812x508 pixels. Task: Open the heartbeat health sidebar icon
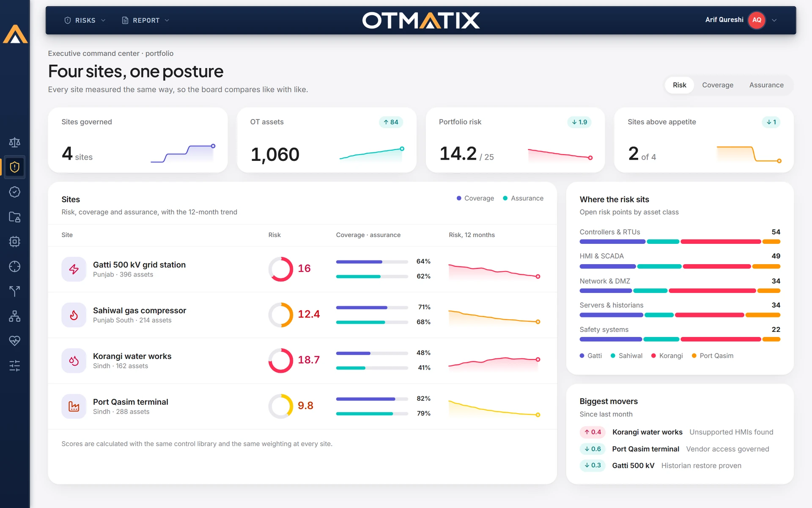pyautogui.click(x=15, y=341)
